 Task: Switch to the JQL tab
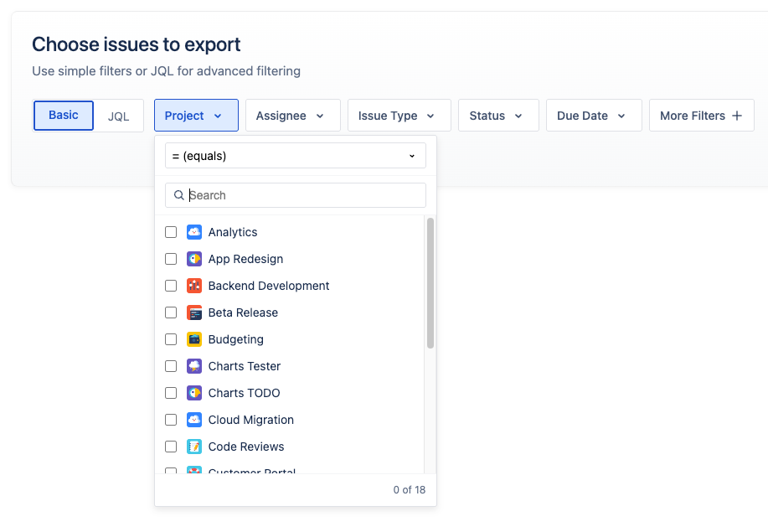coord(119,116)
